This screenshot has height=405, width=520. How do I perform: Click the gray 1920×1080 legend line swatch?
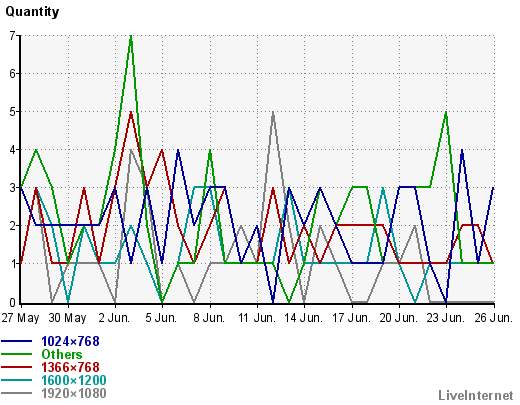(x=16, y=393)
